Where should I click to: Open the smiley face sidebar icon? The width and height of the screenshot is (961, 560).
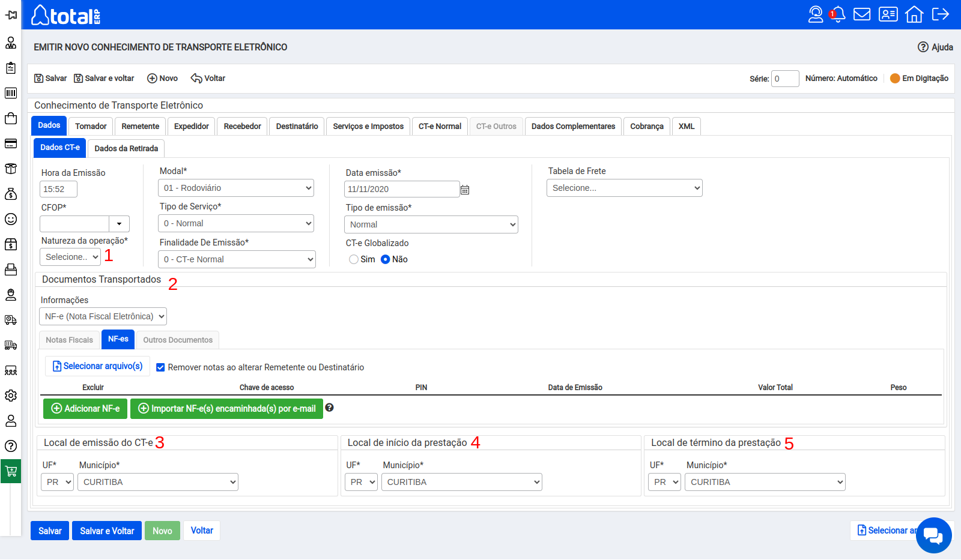(11, 219)
